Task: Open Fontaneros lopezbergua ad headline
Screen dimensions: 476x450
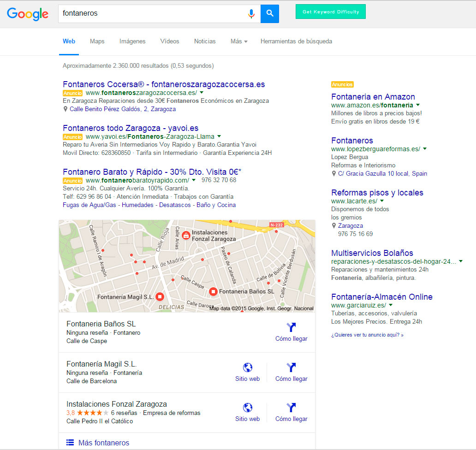Action: pos(352,141)
